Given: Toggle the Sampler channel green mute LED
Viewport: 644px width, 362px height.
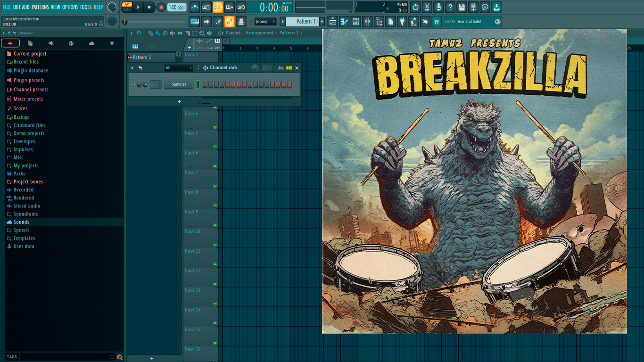Looking at the screenshot, I should 133,84.
